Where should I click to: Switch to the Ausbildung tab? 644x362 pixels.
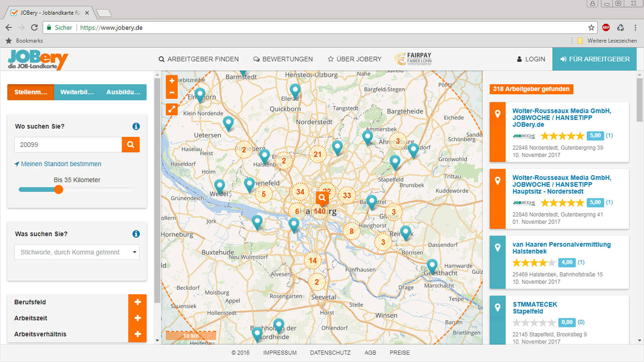click(123, 92)
